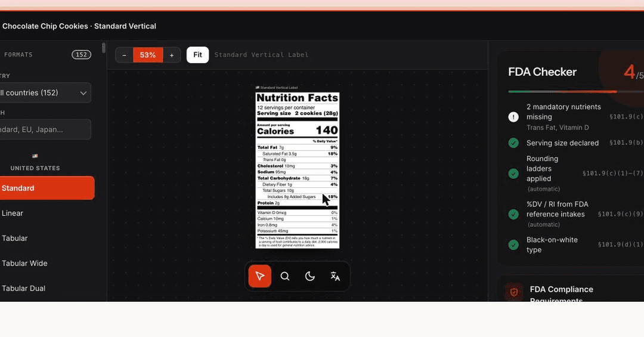Click the green check beside Rounding ladders applied
The height and width of the screenshot is (337, 644).
pyautogui.click(x=513, y=174)
